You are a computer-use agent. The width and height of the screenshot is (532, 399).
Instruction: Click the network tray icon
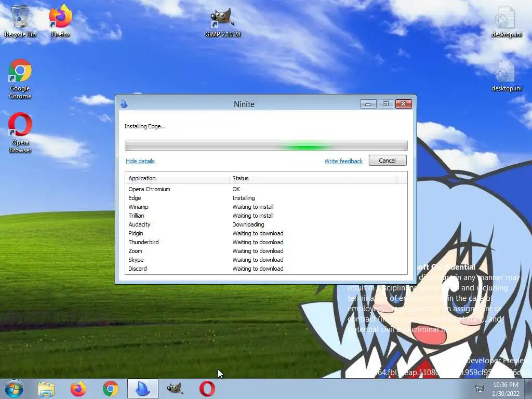tap(480, 389)
